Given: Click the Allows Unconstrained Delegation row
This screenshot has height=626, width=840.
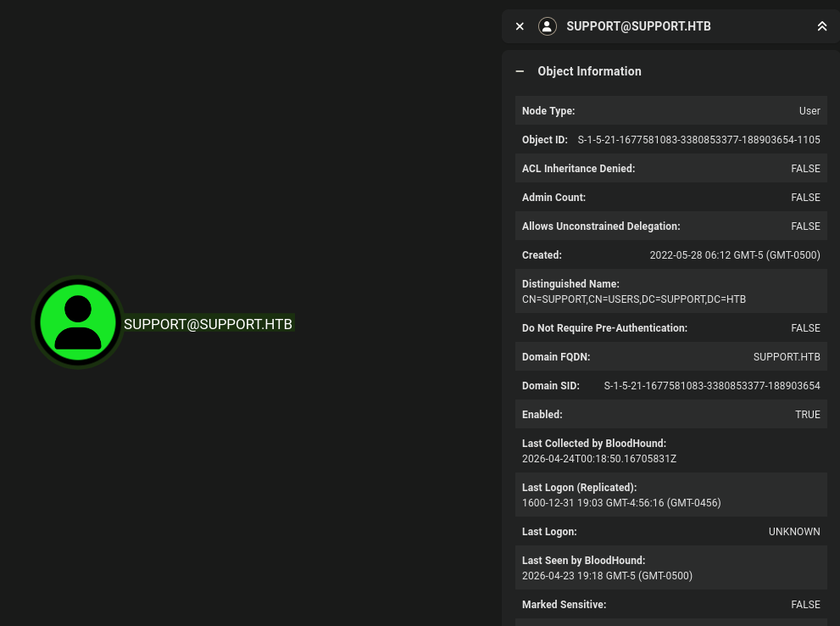Looking at the screenshot, I should (x=805, y=226).
